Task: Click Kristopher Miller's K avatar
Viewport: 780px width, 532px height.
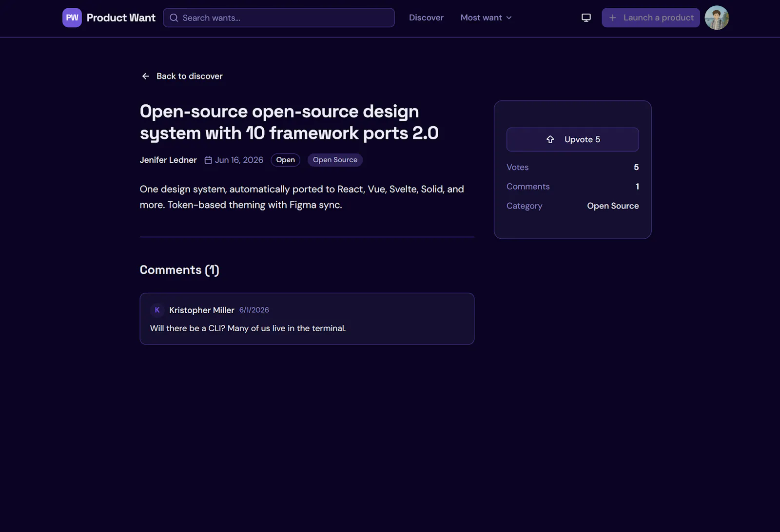Action: [157, 310]
